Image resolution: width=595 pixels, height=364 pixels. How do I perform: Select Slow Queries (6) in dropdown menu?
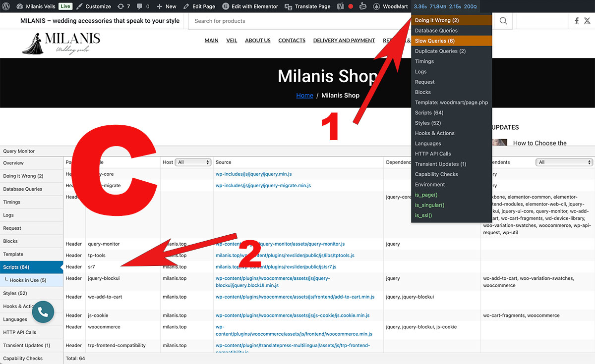pyautogui.click(x=452, y=41)
